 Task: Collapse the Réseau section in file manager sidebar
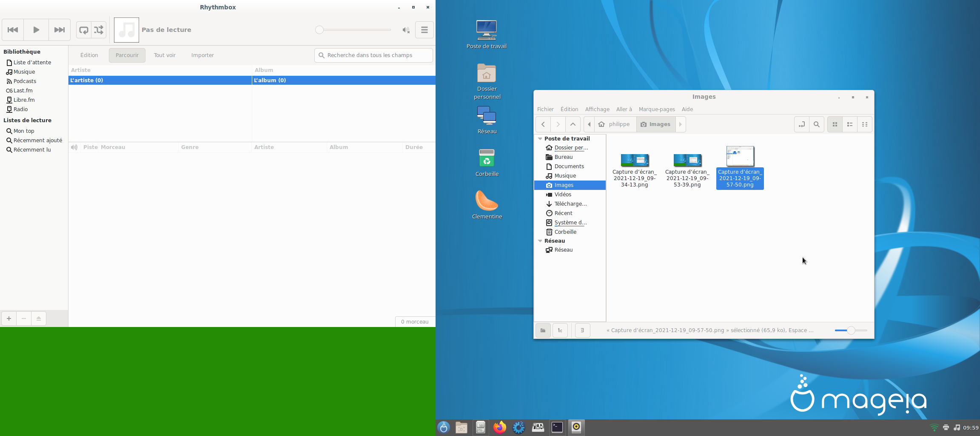click(x=540, y=241)
